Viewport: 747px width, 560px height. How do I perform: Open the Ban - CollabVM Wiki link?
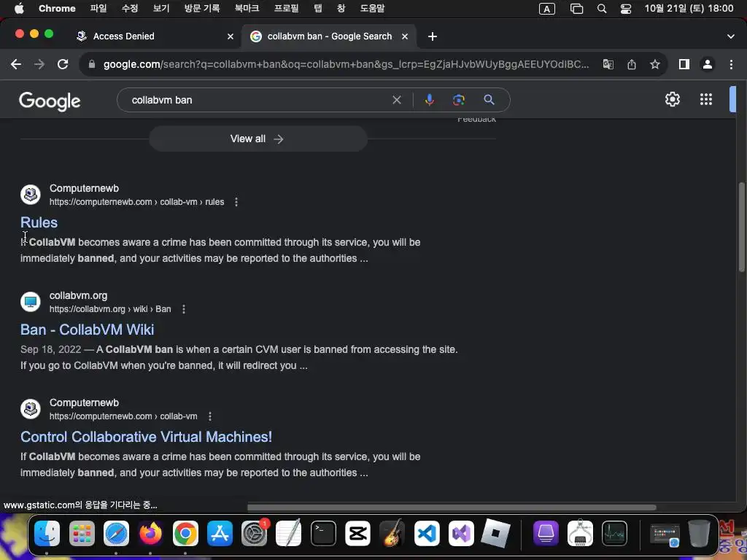click(x=88, y=330)
